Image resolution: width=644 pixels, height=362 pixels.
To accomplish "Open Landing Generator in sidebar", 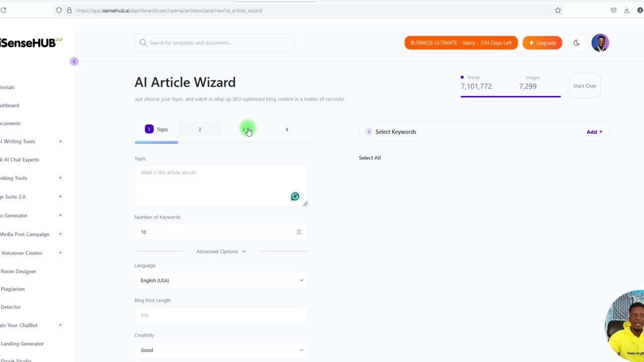I will click(x=22, y=344).
